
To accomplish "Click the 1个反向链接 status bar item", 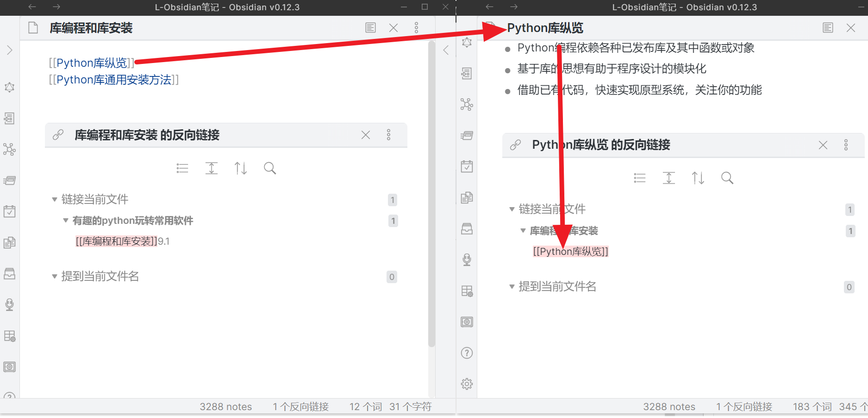I will point(300,406).
